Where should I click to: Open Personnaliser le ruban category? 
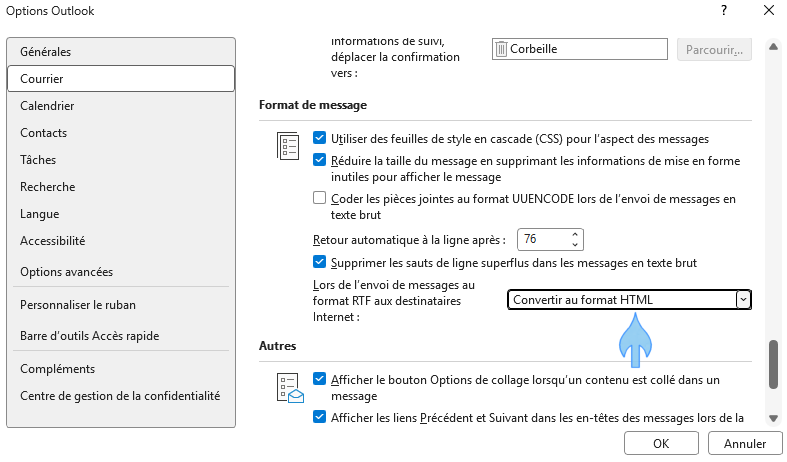[x=121, y=305]
